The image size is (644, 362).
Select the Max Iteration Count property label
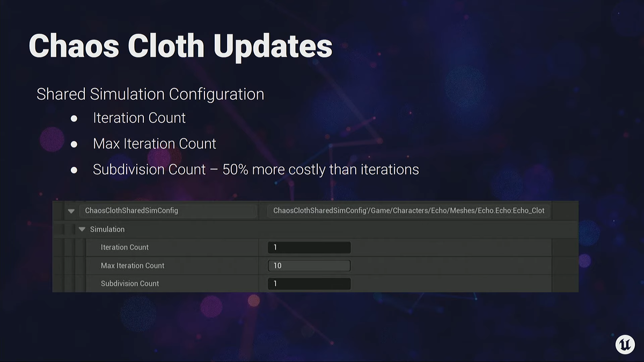(x=133, y=265)
